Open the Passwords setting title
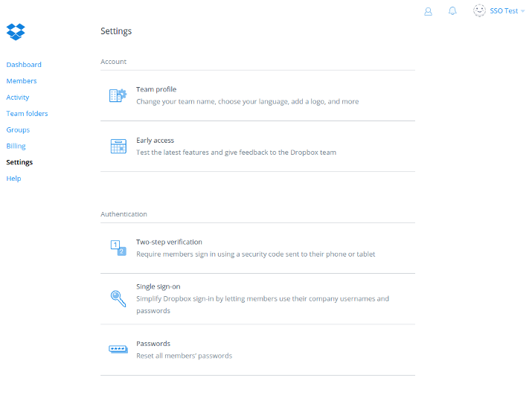 coord(153,344)
